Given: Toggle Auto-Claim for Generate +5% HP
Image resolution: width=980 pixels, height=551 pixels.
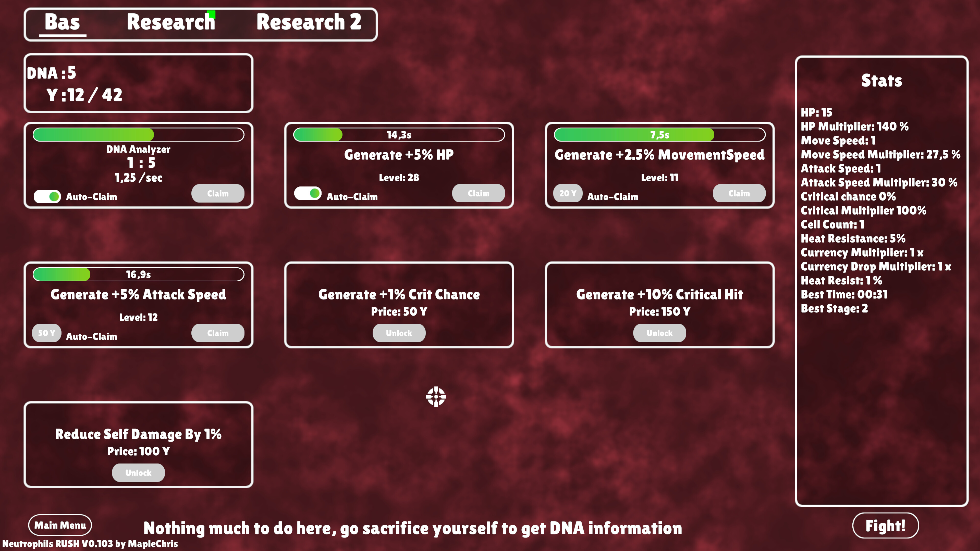Looking at the screenshot, I should [x=308, y=193].
